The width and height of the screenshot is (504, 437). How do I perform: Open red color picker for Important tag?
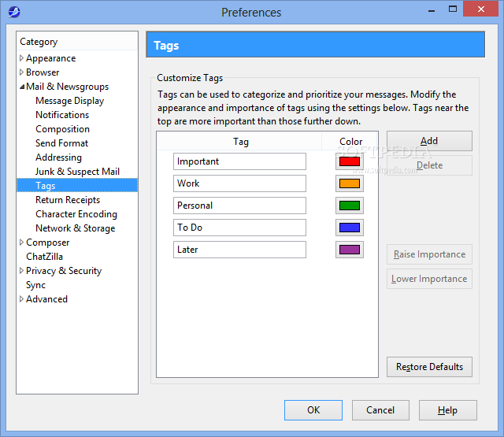350,161
